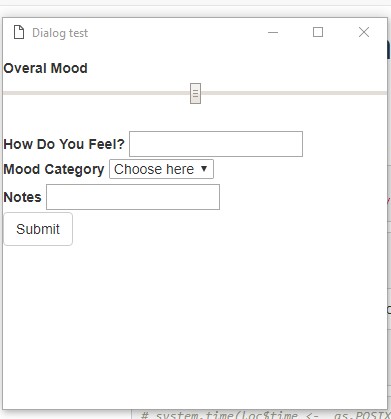
Task: Click the Submit button
Action: [38, 229]
